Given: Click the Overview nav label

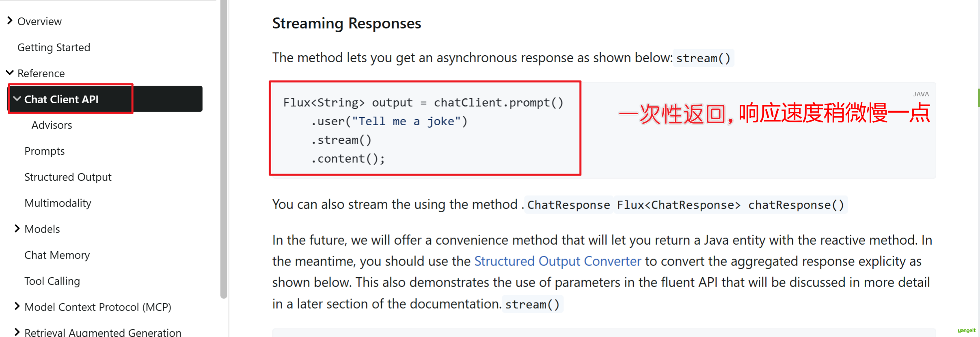Looking at the screenshot, I should (39, 21).
